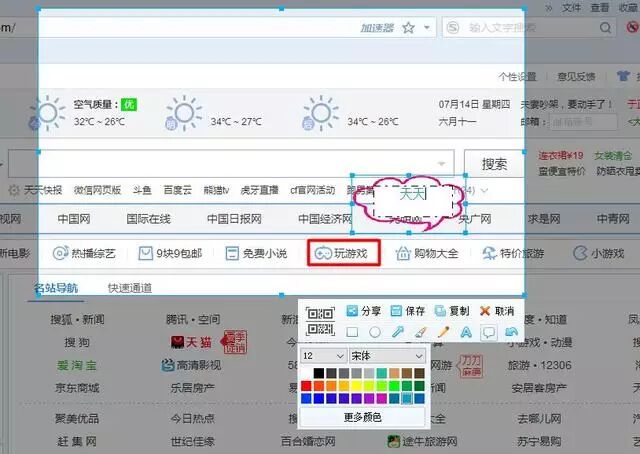Pick the teal green swatch in top row
This screenshot has width=640, height=454.
click(382, 373)
